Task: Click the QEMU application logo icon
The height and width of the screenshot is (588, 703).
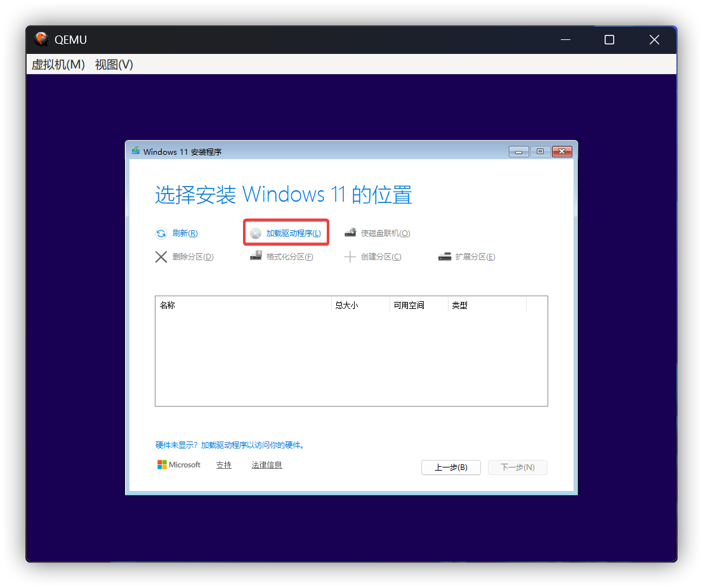Action: click(41, 39)
